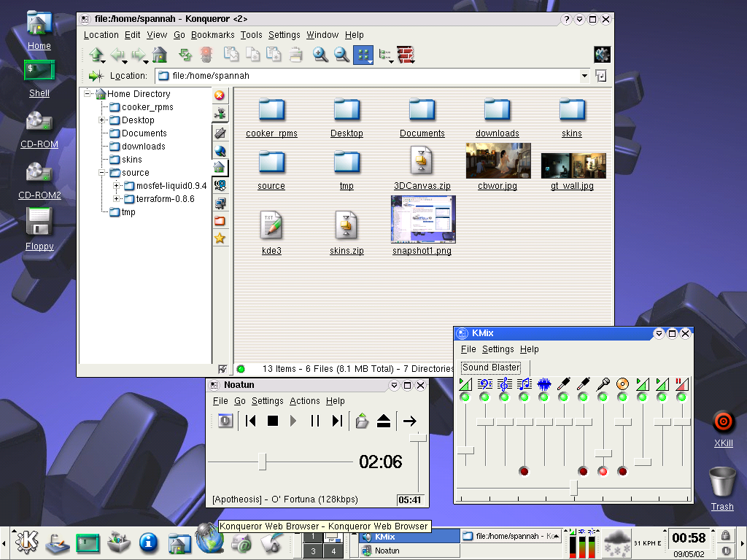This screenshot has height=560, width=747.
Task: Open the Tools menu in Konqueror
Action: click(x=251, y=35)
